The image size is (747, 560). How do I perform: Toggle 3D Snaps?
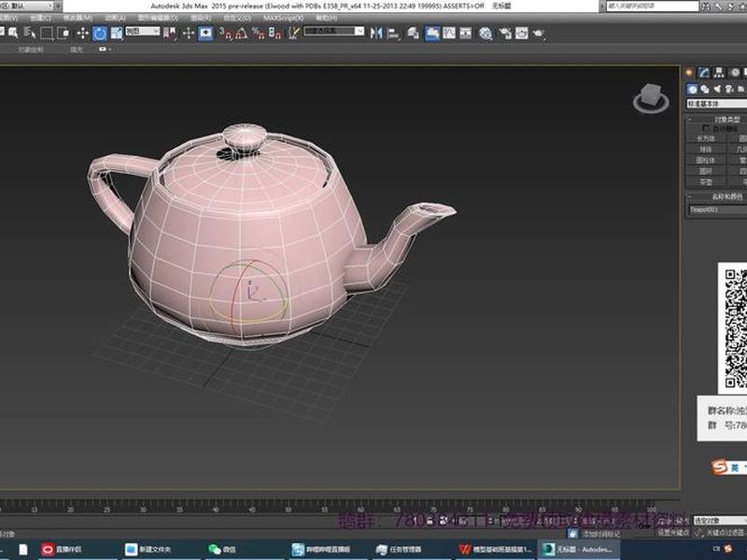[225, 33]
